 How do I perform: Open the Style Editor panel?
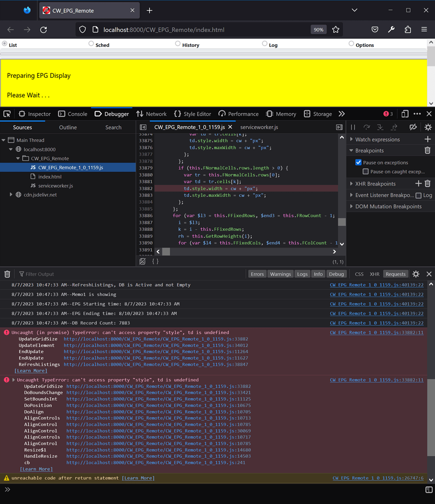click(x=192, y=114)
